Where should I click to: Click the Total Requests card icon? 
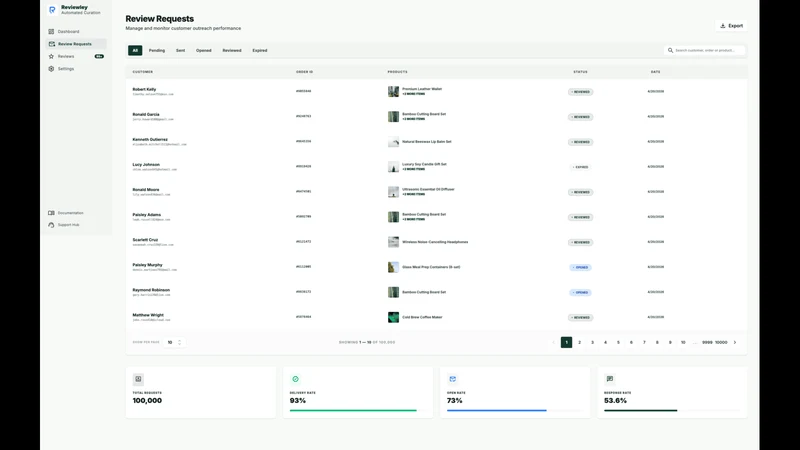click(x=138, y=379)
